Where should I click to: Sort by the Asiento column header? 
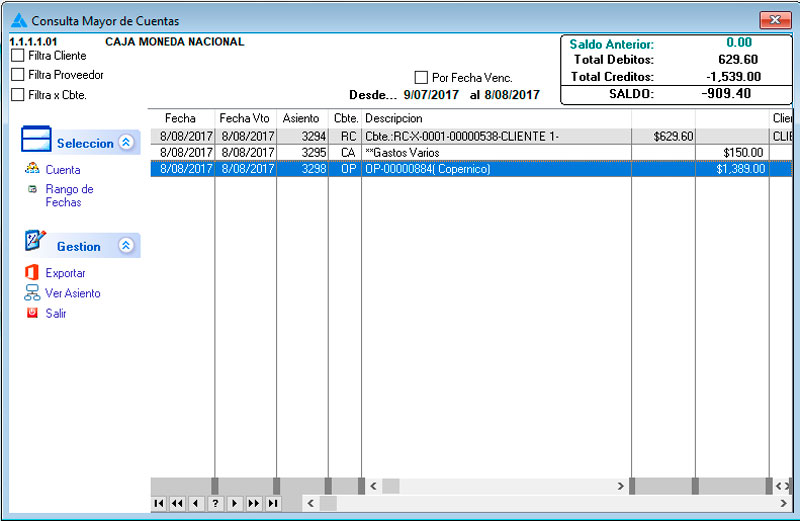[301, 118]
